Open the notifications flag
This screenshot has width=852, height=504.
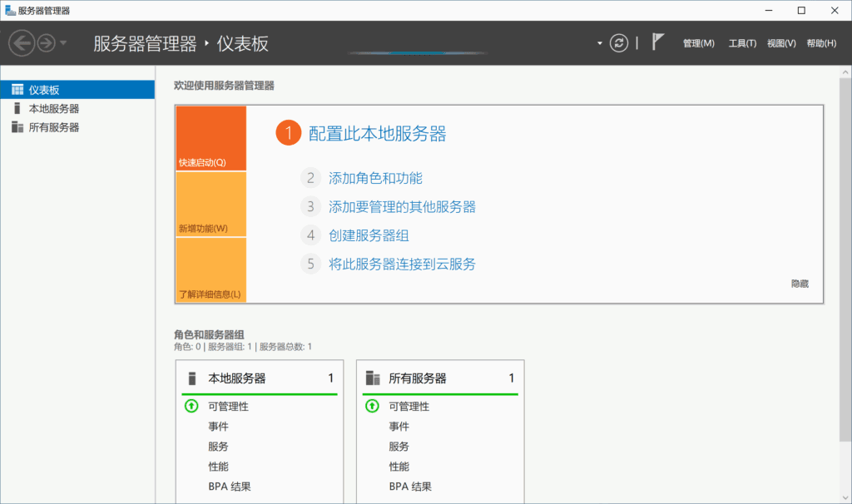pos(656,41)
